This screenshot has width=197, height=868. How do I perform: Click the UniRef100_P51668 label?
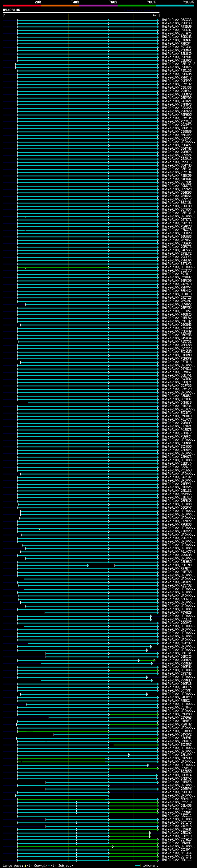coord(176,470)
